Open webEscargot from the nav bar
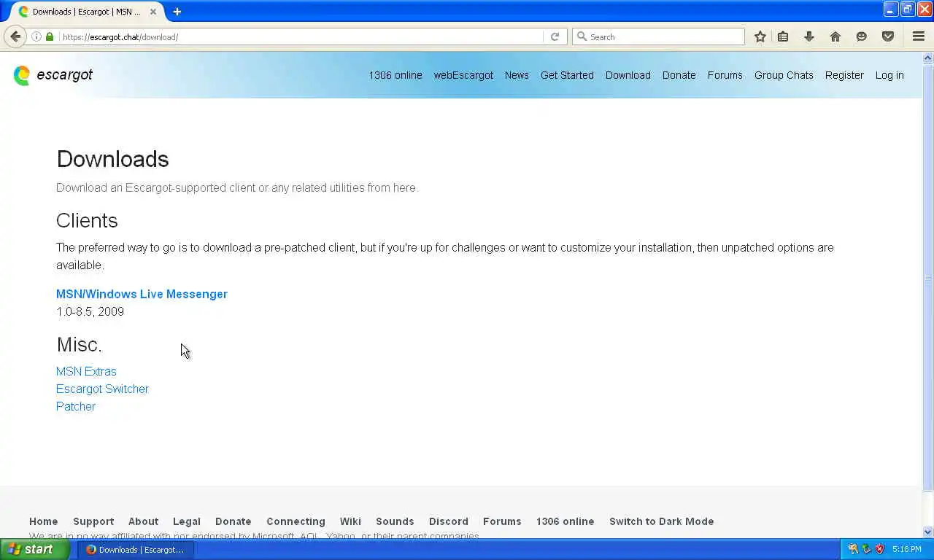This screenshot has width=934, height=560. [463, 75]
